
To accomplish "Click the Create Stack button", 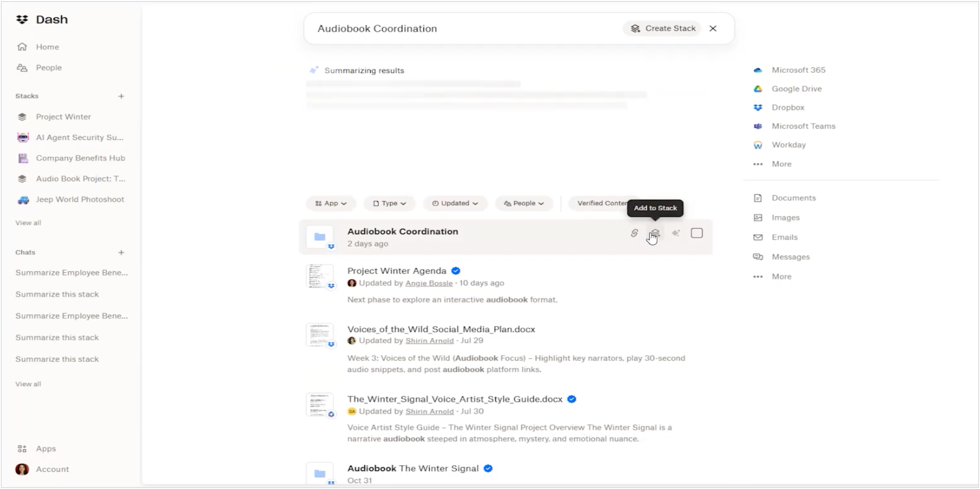I will tap(662, 28).
